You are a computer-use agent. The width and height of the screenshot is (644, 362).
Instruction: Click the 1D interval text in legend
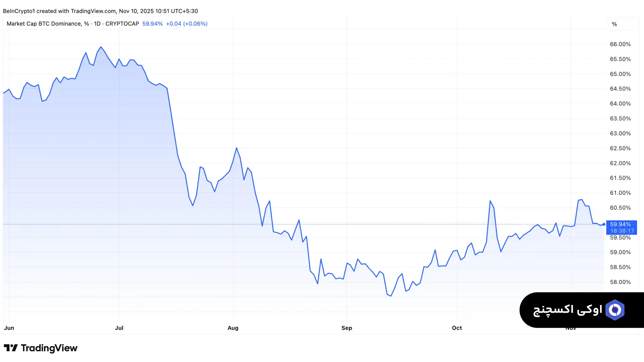coord(97,24)
